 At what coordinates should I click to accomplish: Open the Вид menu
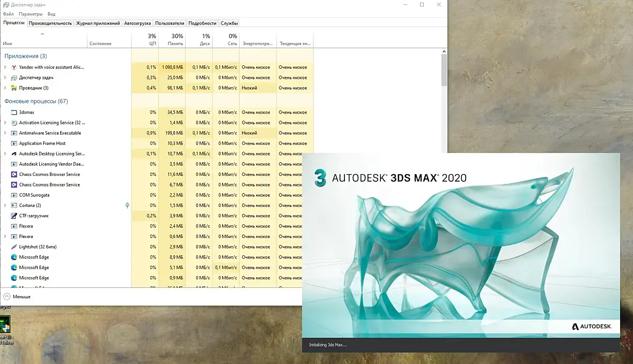coord(51,14)
